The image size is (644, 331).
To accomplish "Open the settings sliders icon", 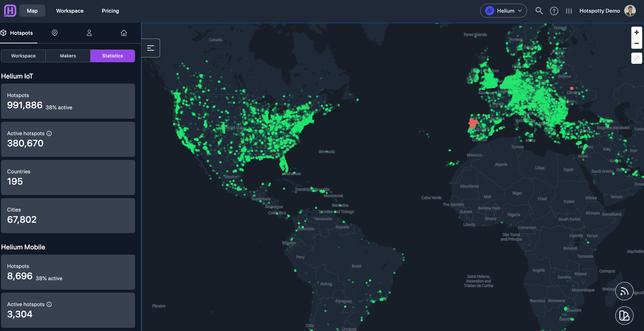I will point(569,11).
